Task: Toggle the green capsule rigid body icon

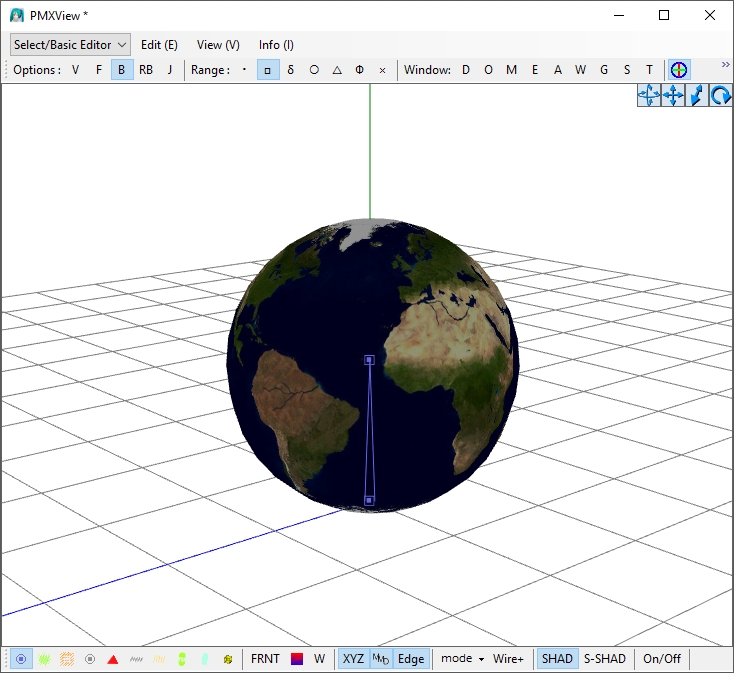Action: coord(182,659)
